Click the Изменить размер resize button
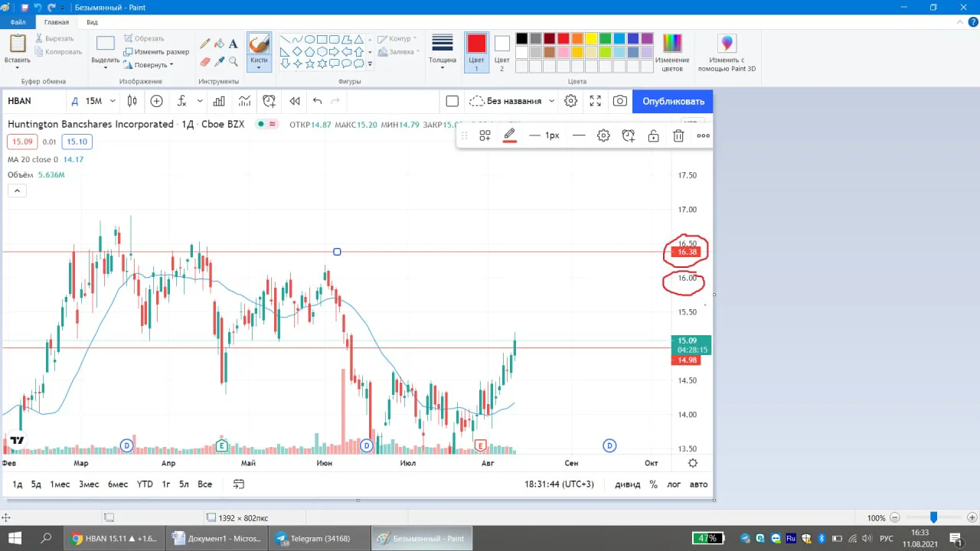Image resolution: width=980 pixels, height=551 pixels. coord(156,52)
